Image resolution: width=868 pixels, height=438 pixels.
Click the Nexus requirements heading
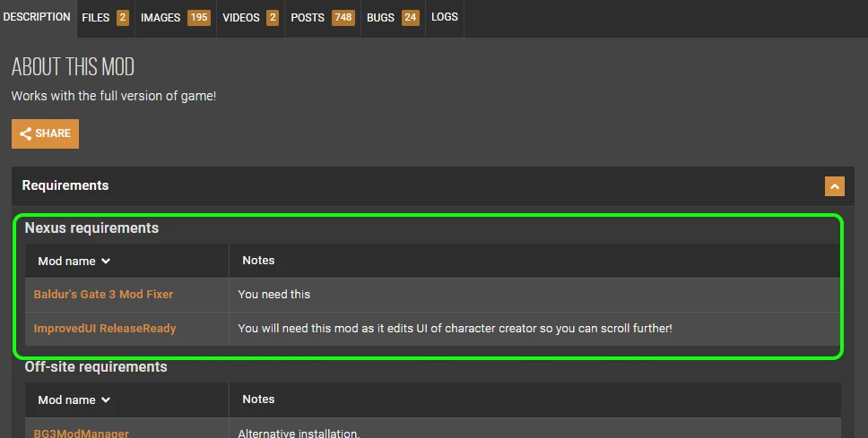[x=91, y=228]
